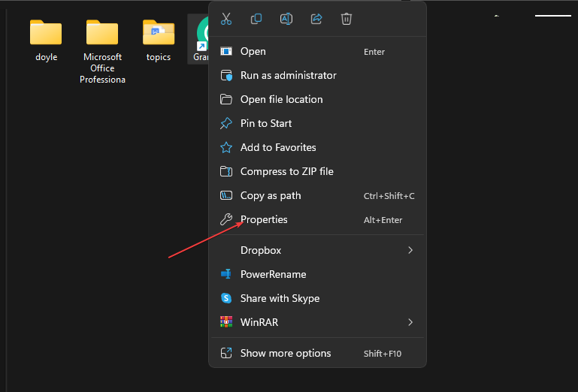
Task: Select Copy as path
Action: pos(317,196)
